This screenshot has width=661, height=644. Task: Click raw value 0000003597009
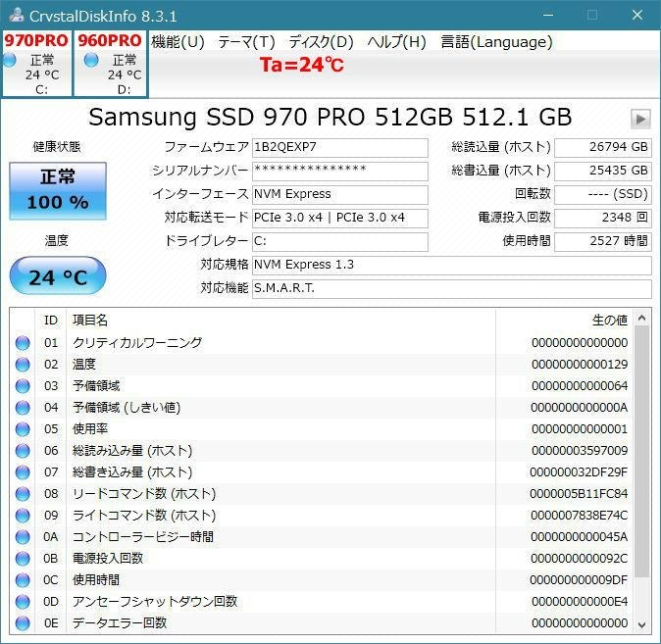pos(580,451)
